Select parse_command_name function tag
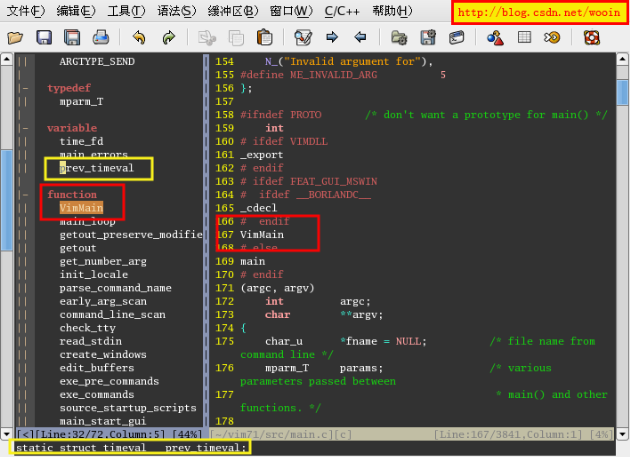The height and width of the screenshot is (457, 630). [115, 288]
